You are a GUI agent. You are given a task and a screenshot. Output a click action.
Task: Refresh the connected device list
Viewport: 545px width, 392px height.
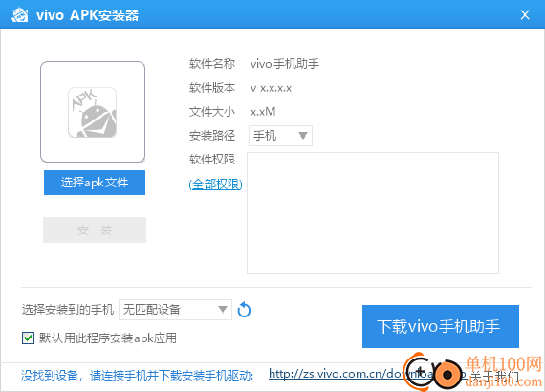coord(244,309)
